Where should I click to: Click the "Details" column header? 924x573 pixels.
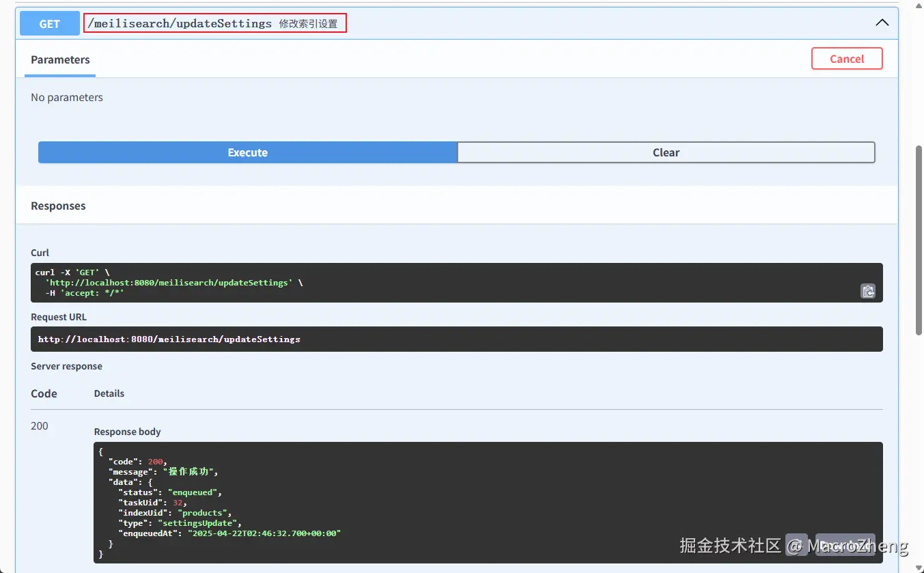(x=109, y=393)
